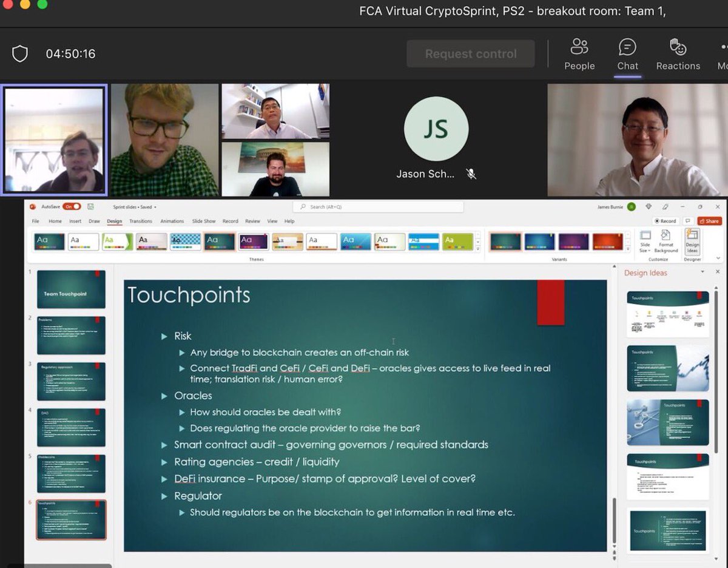The width and height of the screenshot is (728, 568).
Task: Select slide 5 Stablecoins thumbnail
Action: pos(71,474)
